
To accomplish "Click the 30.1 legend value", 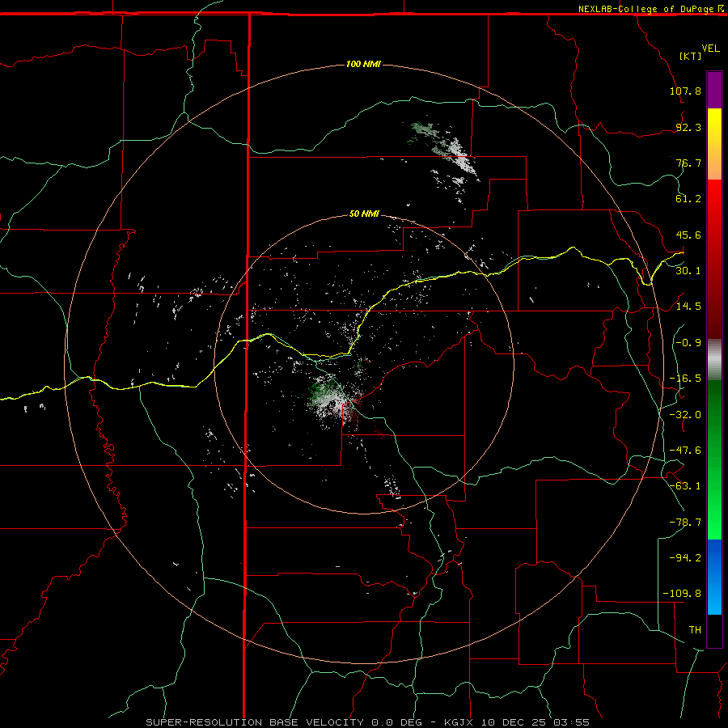I will (x=688, y=271).
